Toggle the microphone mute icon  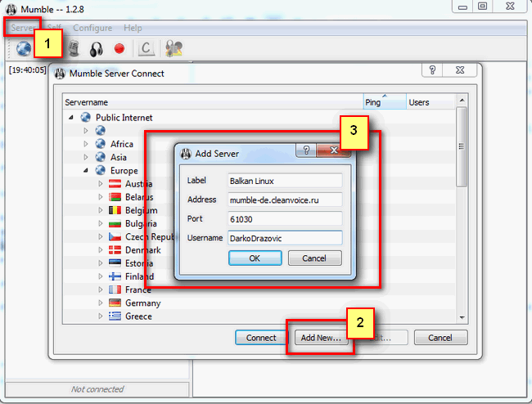click(74, 48)
